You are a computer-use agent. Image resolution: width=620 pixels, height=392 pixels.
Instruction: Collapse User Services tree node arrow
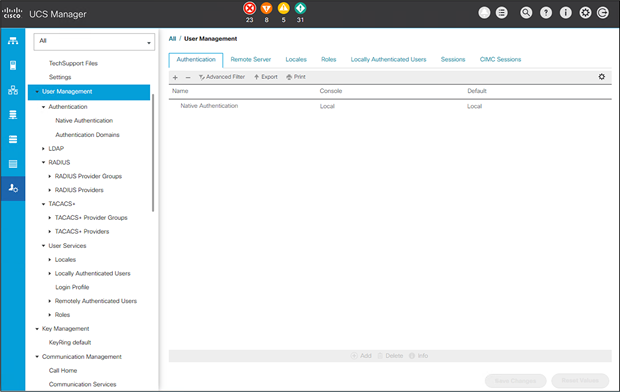(x=43, y=246)
